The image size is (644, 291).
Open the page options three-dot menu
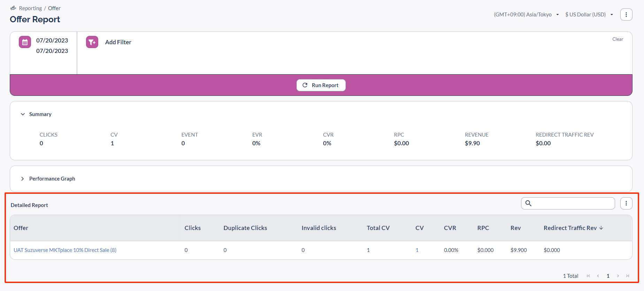626,15
